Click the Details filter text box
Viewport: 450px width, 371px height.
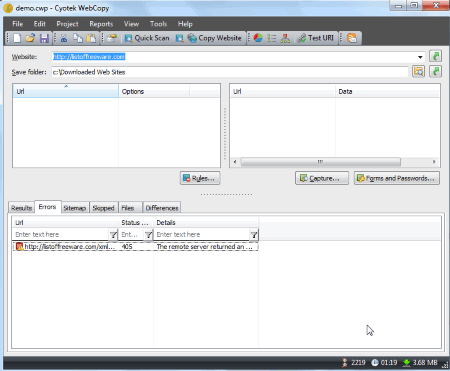[202, 234]
